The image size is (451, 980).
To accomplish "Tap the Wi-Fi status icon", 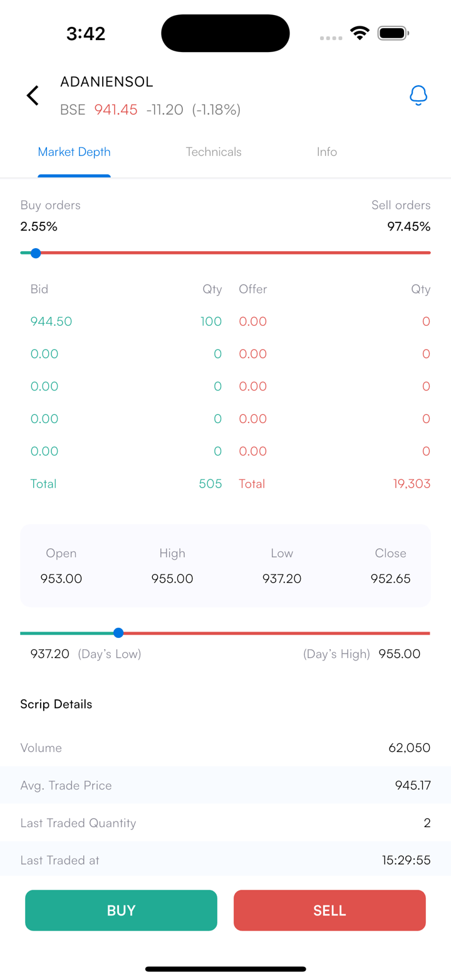I will tap(360, 33).
